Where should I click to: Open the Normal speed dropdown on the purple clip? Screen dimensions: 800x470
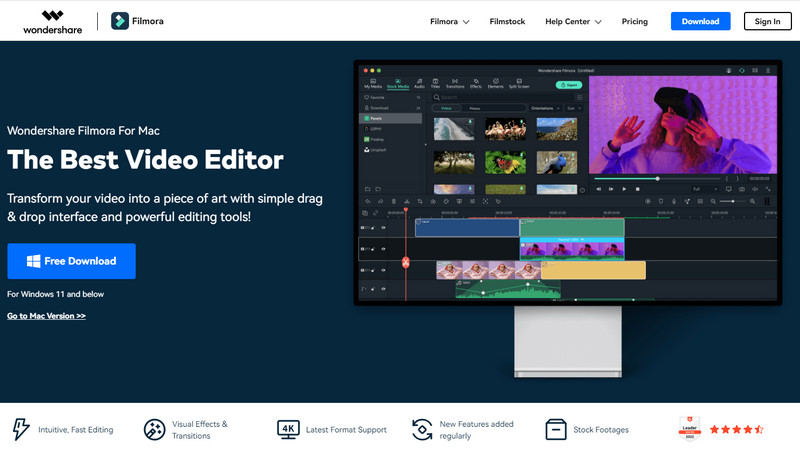571,239
